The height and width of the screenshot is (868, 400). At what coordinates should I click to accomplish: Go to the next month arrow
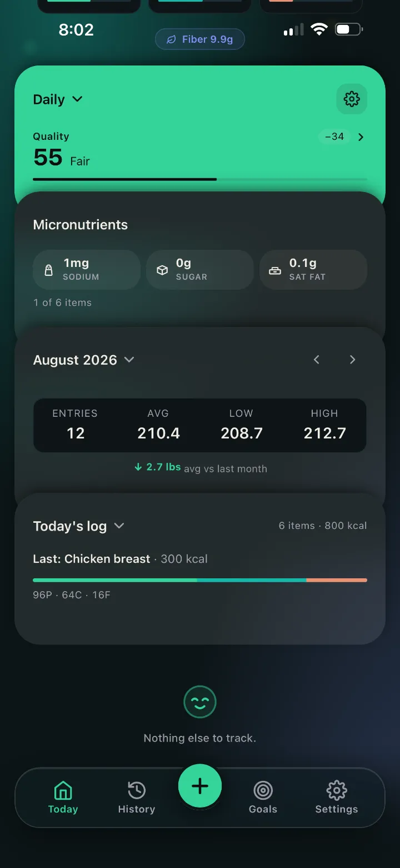point(352,360)
